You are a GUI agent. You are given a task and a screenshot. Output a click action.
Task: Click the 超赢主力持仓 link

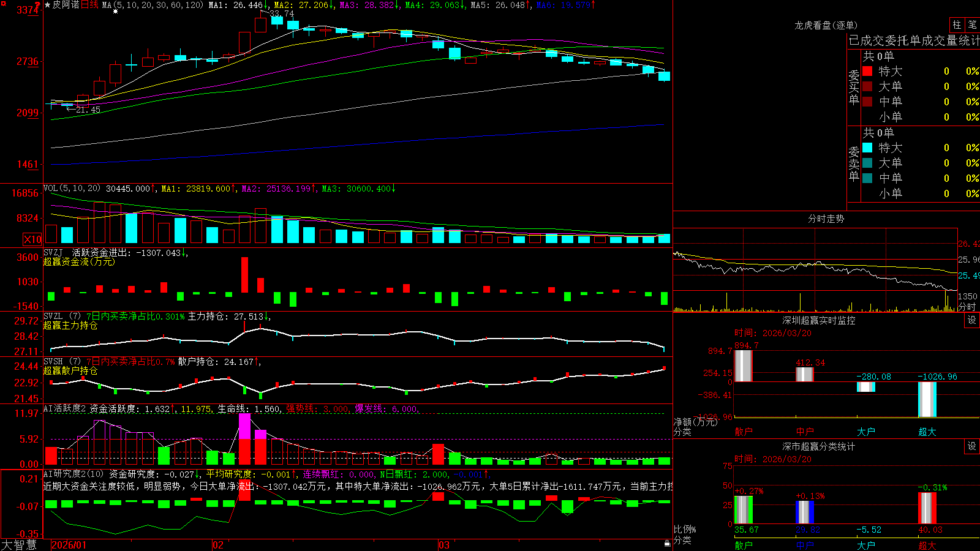click(x=70, y=326)
